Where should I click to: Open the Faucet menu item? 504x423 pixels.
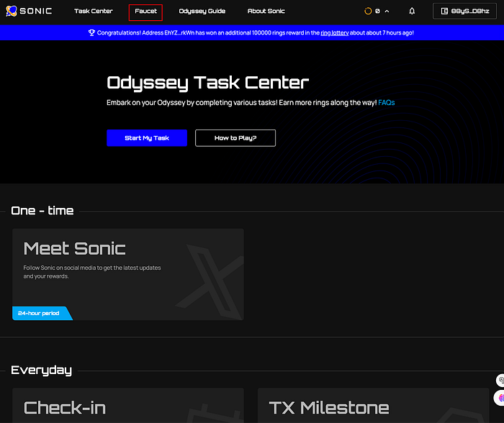click(x=145, y=12)
